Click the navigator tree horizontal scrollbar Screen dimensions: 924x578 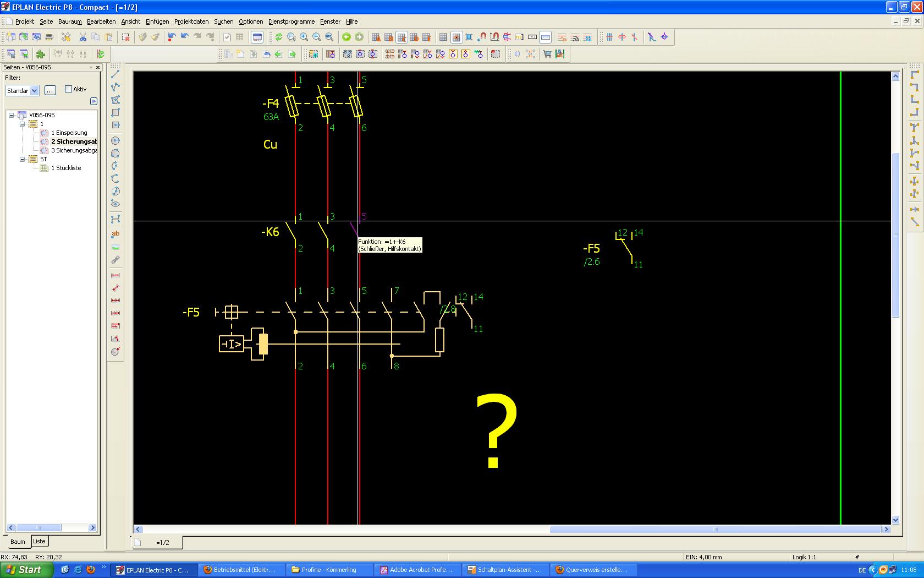(x=52, y=527)
